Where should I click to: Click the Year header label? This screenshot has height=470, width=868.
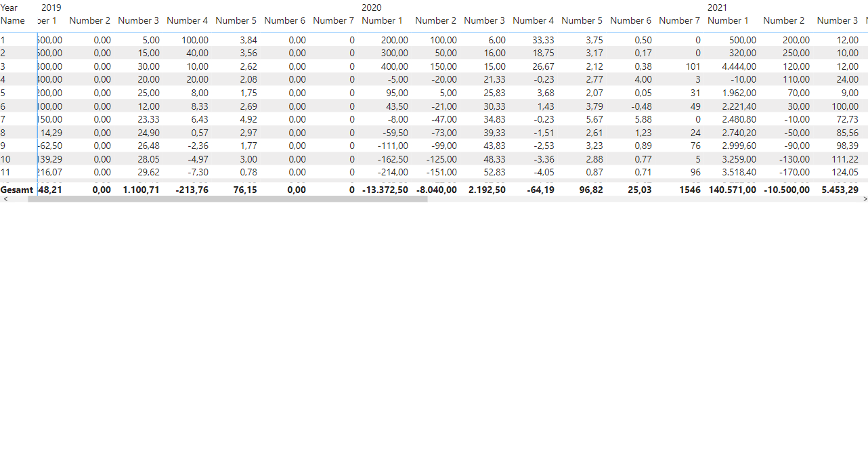(x=9, y=8)
